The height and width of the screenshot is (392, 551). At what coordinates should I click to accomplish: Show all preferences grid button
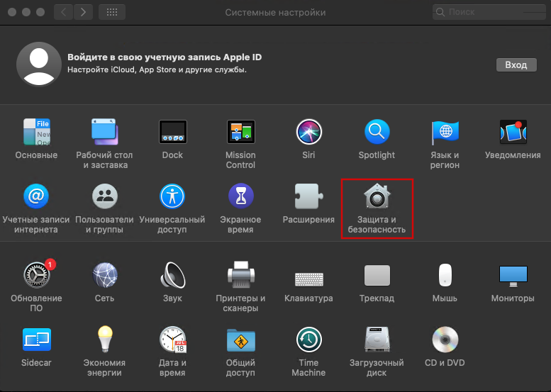point(112,12)
